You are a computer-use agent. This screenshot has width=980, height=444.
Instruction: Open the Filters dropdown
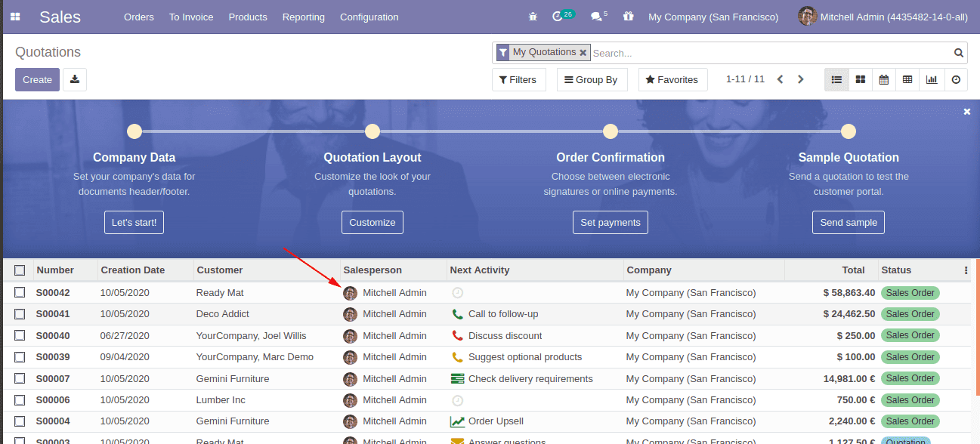click(518, 79)
